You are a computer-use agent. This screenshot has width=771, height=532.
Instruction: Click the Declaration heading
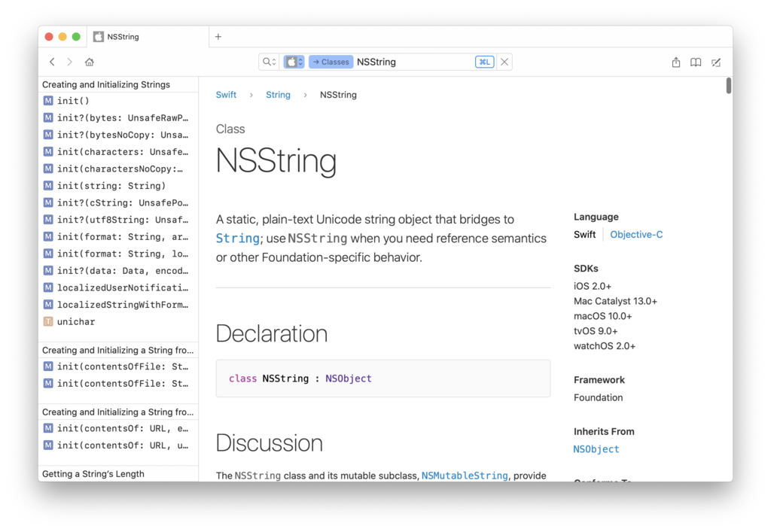(x=271, y=333)
